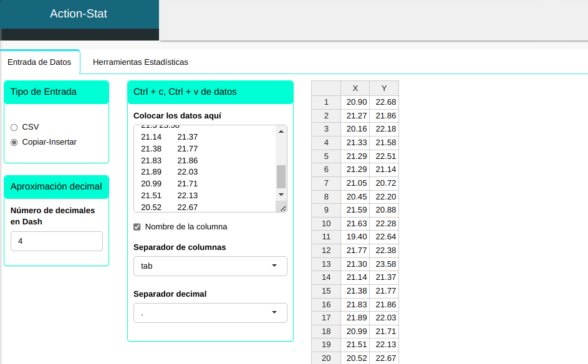588x364 pixels.
Task: Switch to the Herramientas Estadísticas tab
Action: [x=140, y=62]
